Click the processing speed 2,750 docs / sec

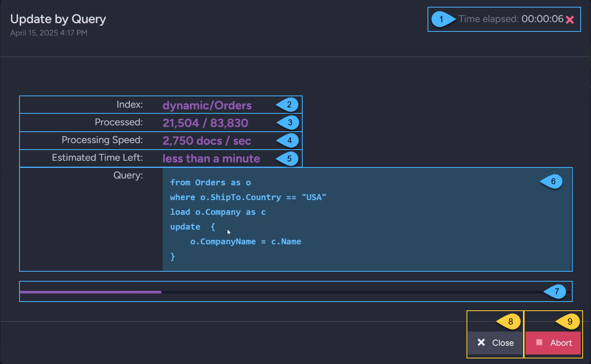[207, 141]
